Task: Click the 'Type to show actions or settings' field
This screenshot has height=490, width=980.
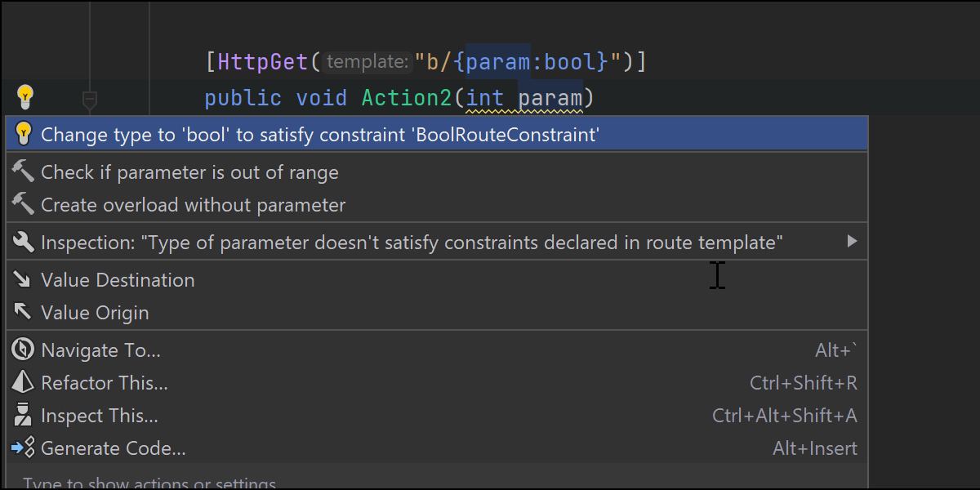Action: tap(163, 483)
